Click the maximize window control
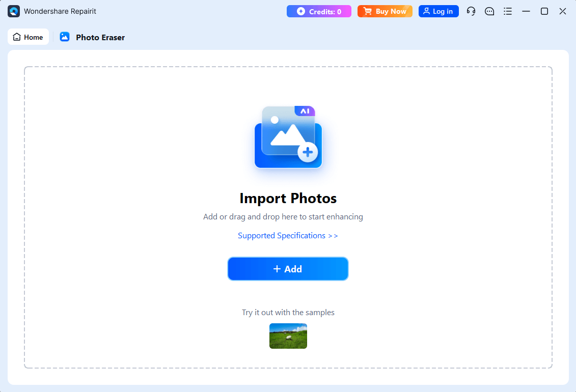The height and width of the screenshot is (392, 576). (544, 11)
